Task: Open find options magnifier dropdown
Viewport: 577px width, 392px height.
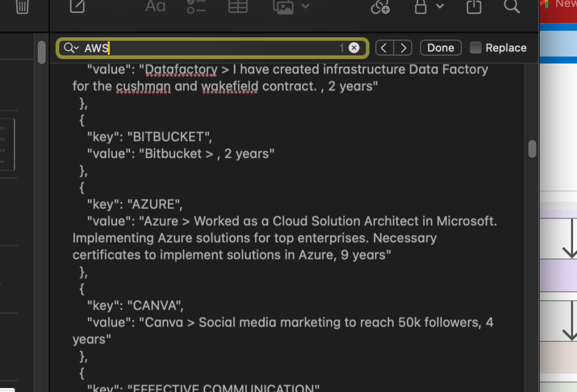Action: point(71,48)
